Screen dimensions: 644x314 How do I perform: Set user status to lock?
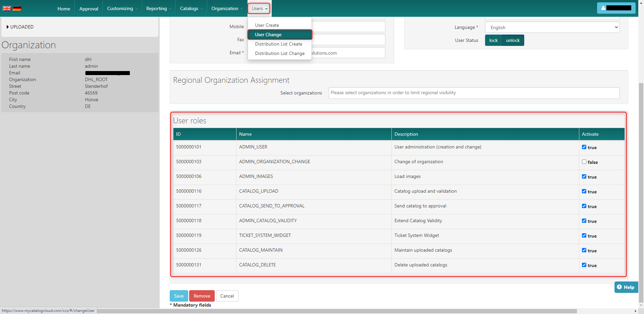tap(493, 40)
